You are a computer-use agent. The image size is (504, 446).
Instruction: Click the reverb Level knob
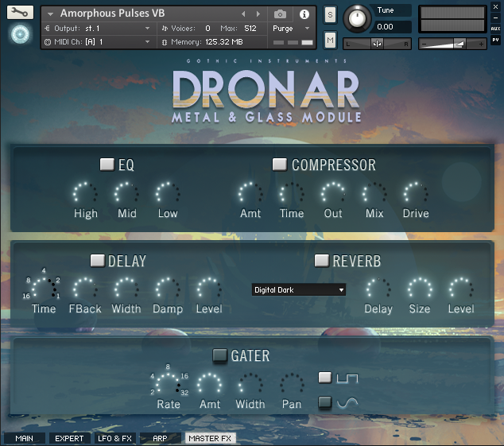[x=461, y=289]
